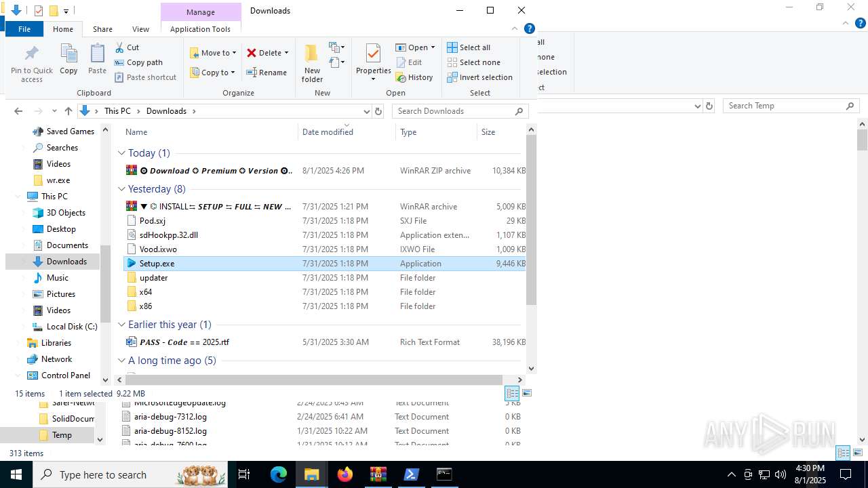Image resolution: width=868 pixels, height=488 pixels.
Task: Select the sdHookpp.32.dll file
Action: tap(323, 235)
